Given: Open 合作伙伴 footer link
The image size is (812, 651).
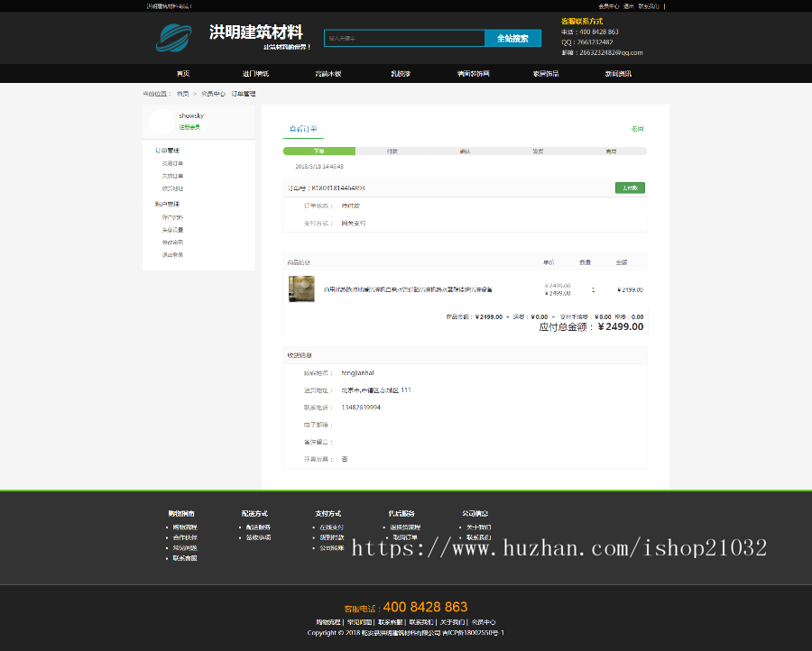Looking at the screenshot, I should click(185, 537).
